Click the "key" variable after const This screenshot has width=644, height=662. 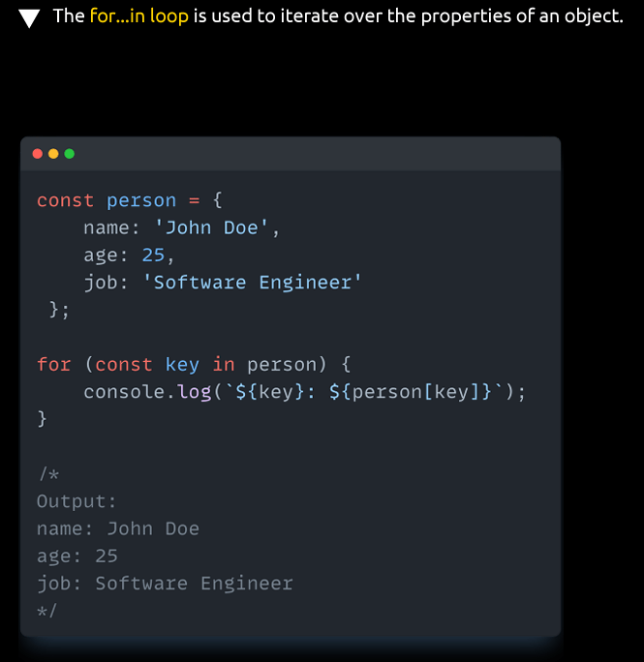[182, 364]
